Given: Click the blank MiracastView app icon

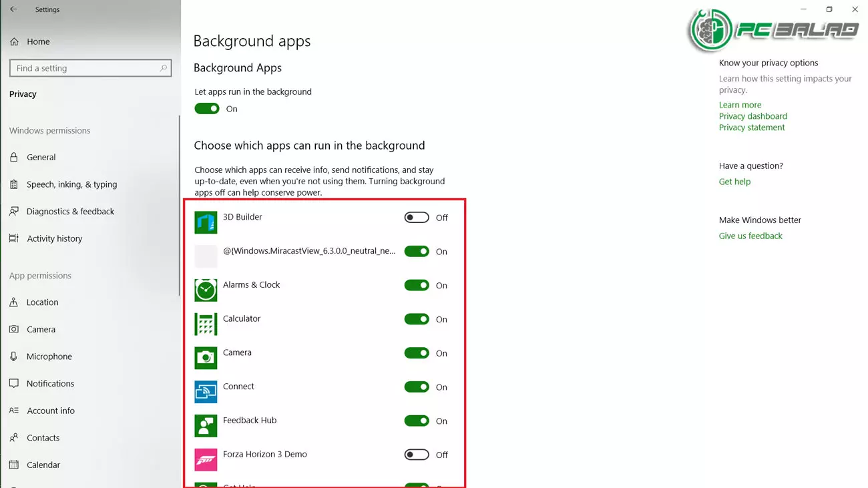Looking at the screenshot, I should [206, 256].
